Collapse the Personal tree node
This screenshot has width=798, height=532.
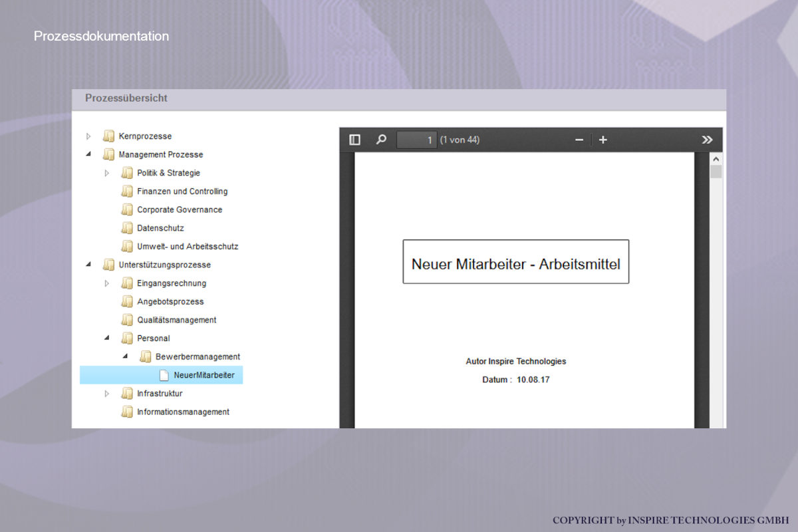108,338
